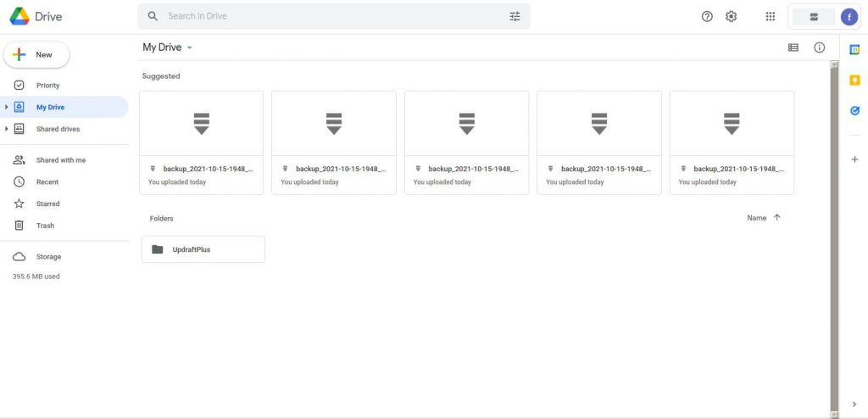Open the My Drive header dropdown

tap(167, 47)
